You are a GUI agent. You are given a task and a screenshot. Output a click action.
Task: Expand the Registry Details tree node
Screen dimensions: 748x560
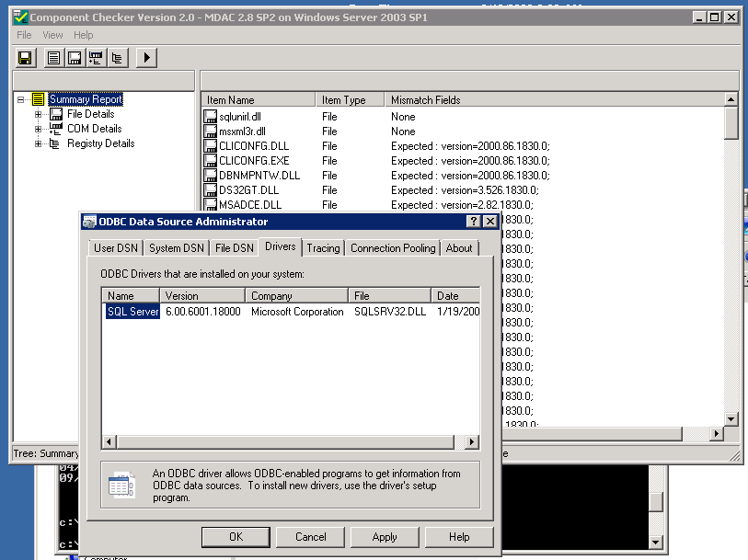click(39, 143)
